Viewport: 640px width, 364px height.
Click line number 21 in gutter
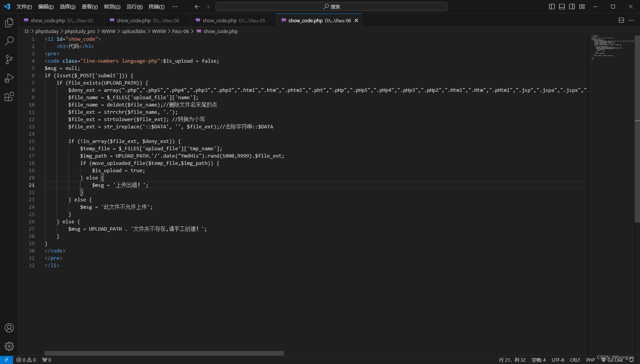(x=32, y=185)
